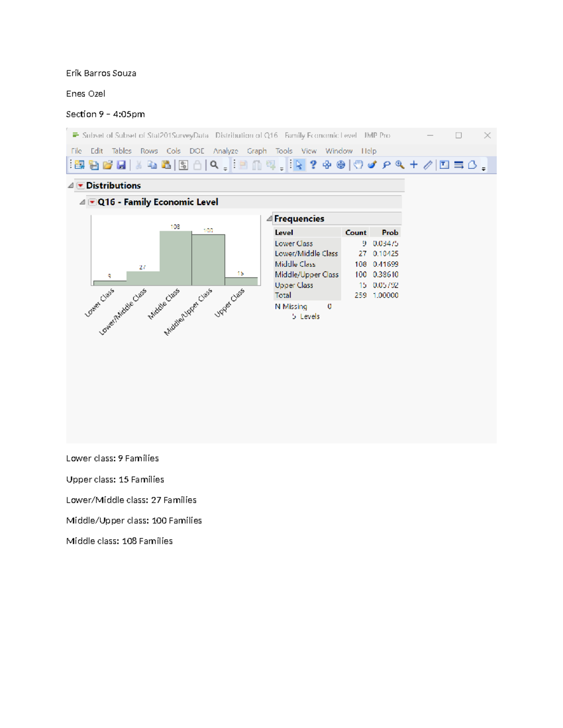Click the Count column header
563x728 pixels.
(x=356, y=233)
